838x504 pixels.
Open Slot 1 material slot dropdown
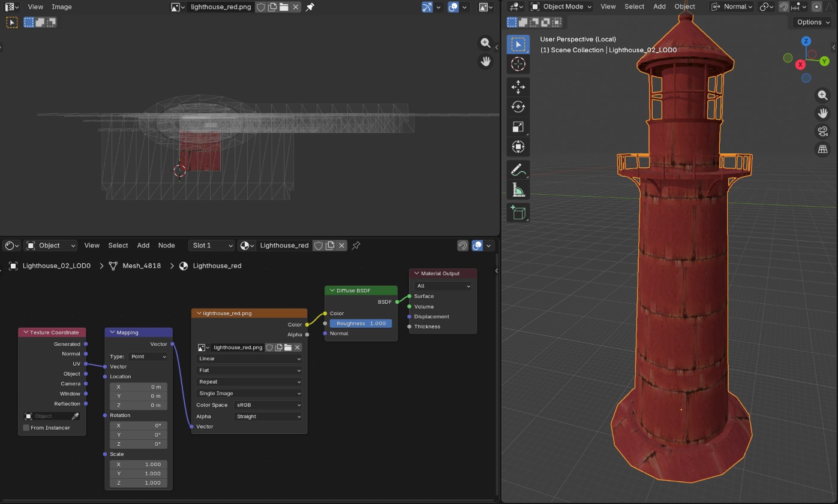click(x=212, y=245)
